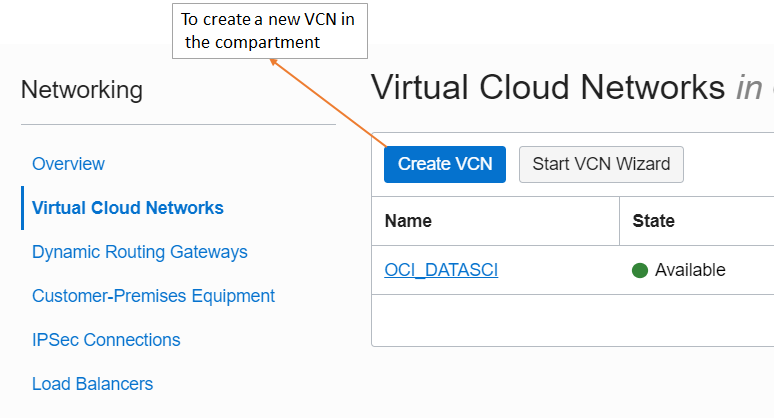
Task: Open the IPSec Connections page
Action: pos(106,340)
